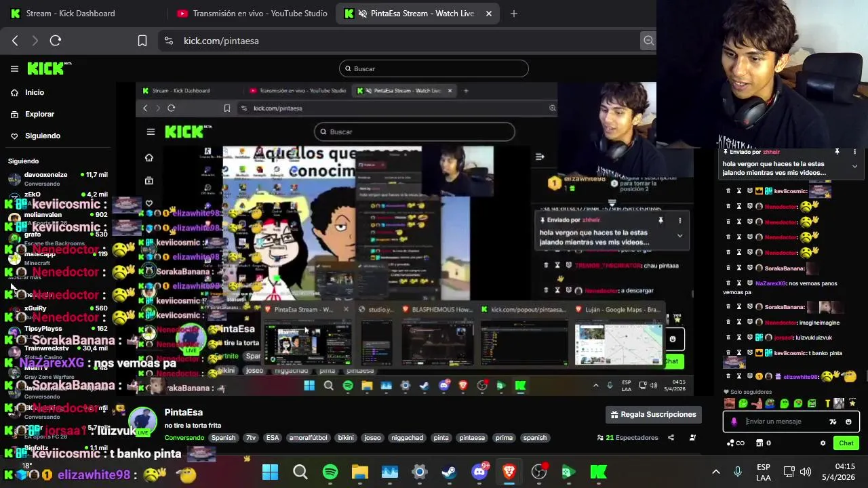Image resolution: width=868 pixels, height=488 pixels.
Task: Ban elizawhite98 with shield icon
Action: (x=750, y=376)
